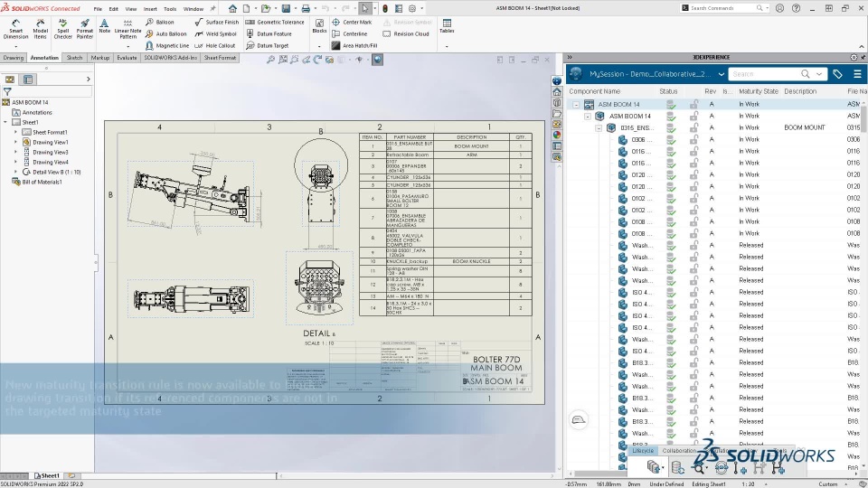868x488 pixels.
Task: Insert a Surface Finish symbol
Action: pos(217,22)
